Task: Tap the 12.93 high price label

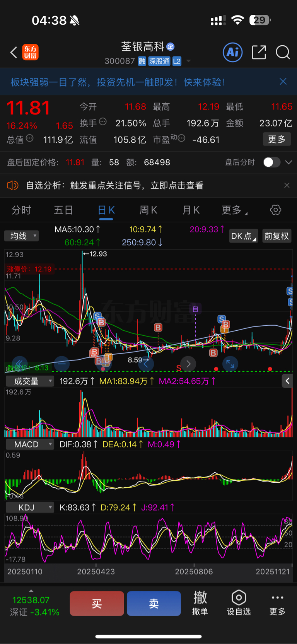Action: pos(98,254)
